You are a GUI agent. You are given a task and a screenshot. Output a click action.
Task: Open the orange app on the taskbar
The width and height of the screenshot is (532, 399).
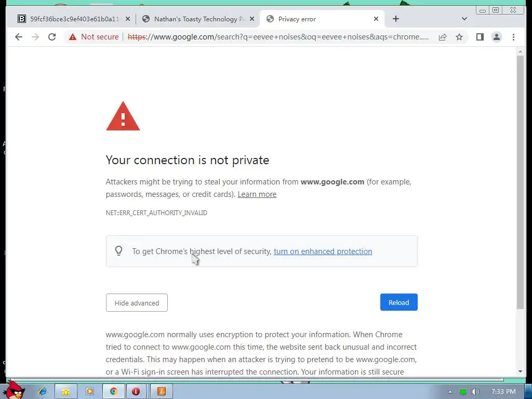[162, 392]
